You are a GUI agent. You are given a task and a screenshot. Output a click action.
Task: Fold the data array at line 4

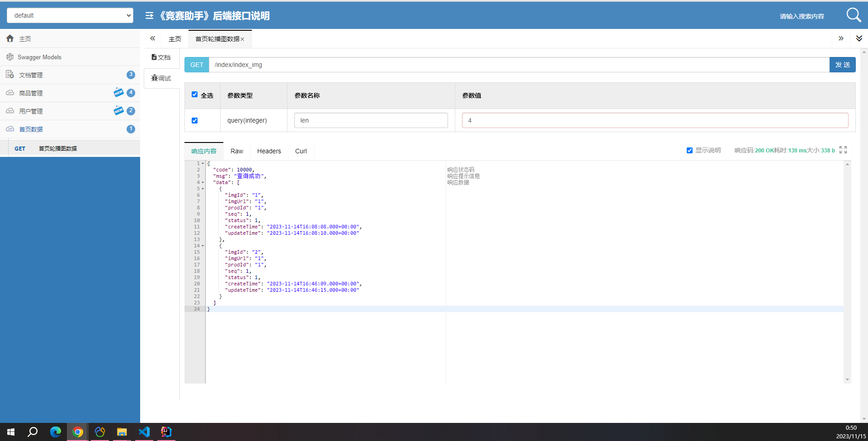(x=203, y=182)
